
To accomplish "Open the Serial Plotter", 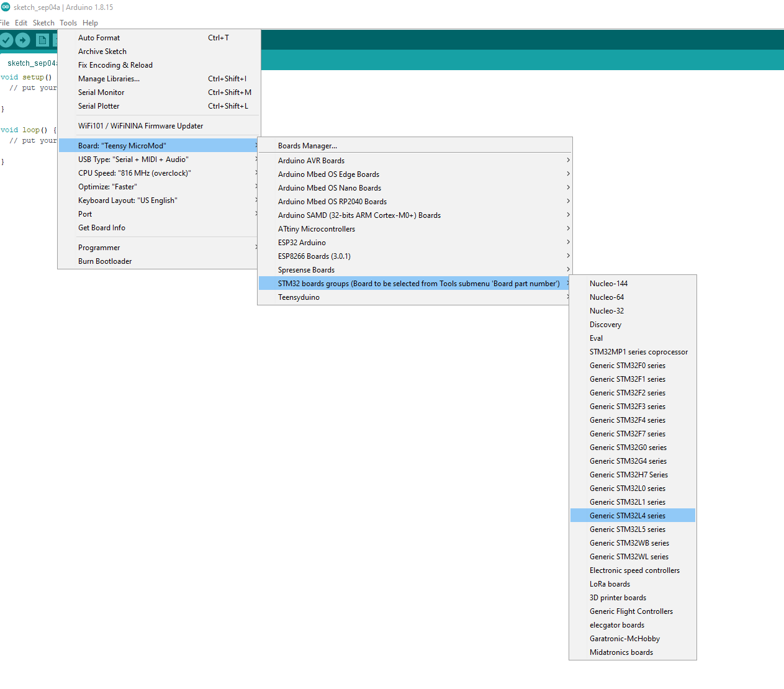I will point(159,106).
